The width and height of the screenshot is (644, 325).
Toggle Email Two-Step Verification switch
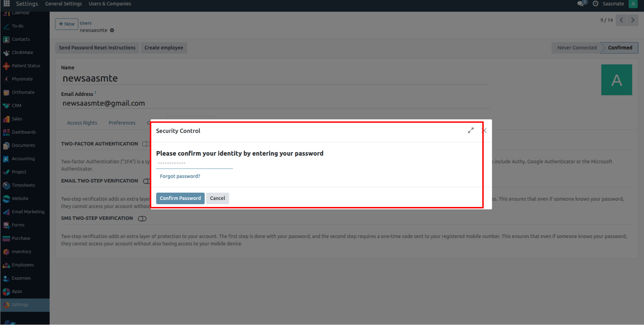pyautogui.click(x=146, y=181)
